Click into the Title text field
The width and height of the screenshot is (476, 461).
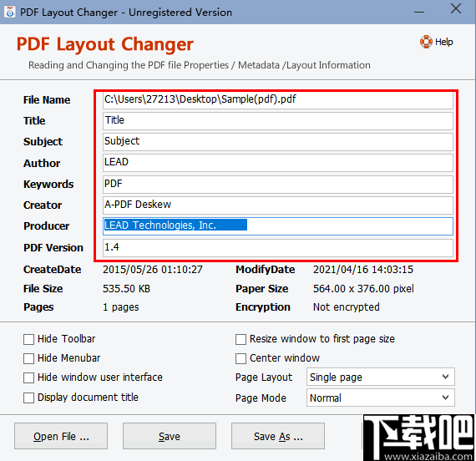pyautogui.click(x=278, y=121)
